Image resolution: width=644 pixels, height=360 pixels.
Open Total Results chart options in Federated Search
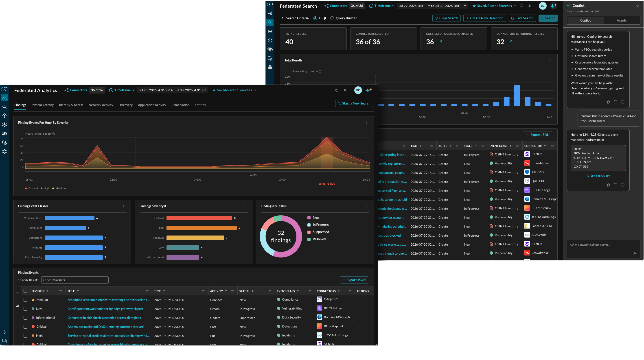(x=550, y=61)
